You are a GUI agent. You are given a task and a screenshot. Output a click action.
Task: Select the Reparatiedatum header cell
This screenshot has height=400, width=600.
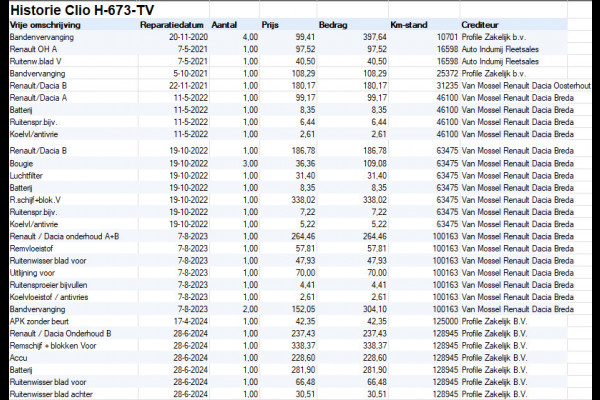click(x=172, y=25)
